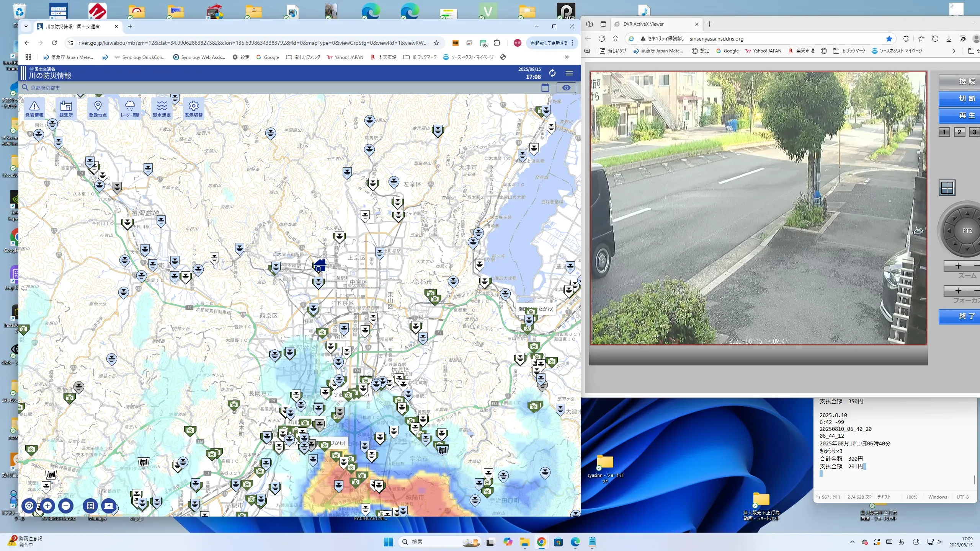Open the hamburger menu in header
The width and height of the screenshot is (980, 551).
click(569, 73)
